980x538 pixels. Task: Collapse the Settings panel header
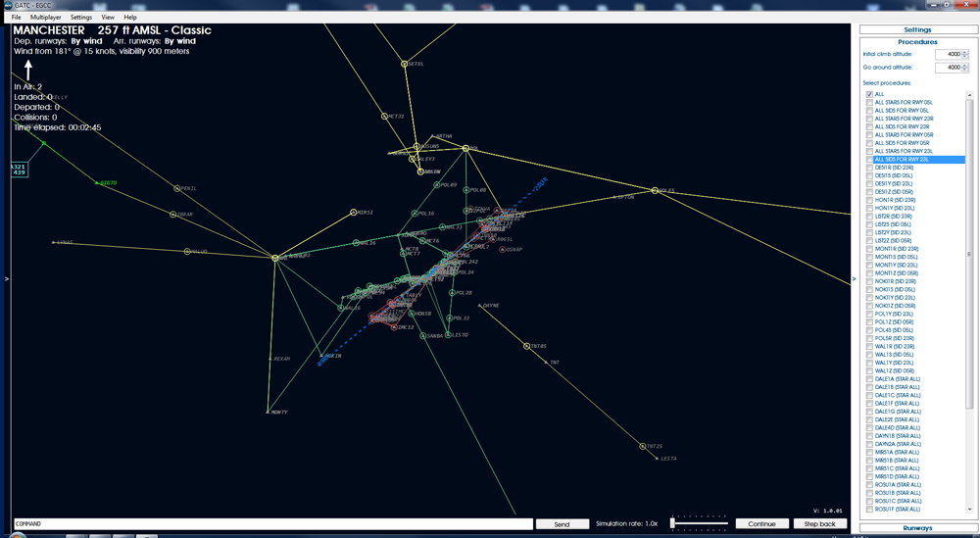click(917, 29)
